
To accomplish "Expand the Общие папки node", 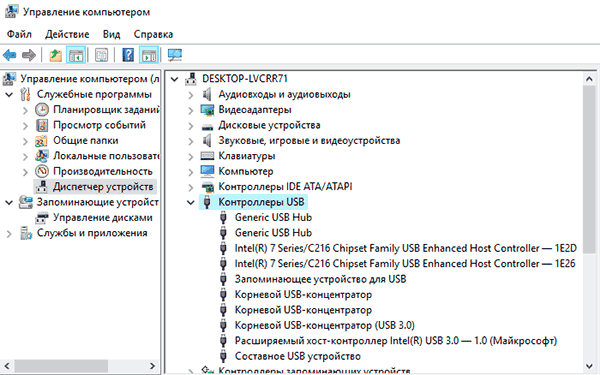I will [25, 141].
